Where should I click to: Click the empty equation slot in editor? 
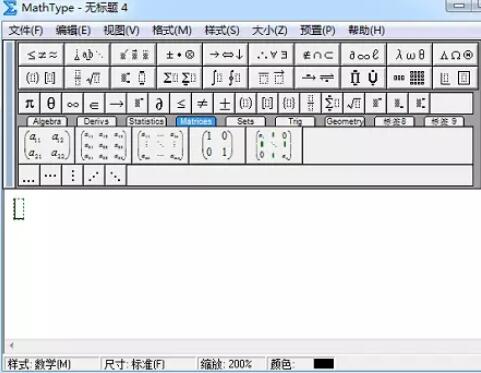(x=19, y=209)
